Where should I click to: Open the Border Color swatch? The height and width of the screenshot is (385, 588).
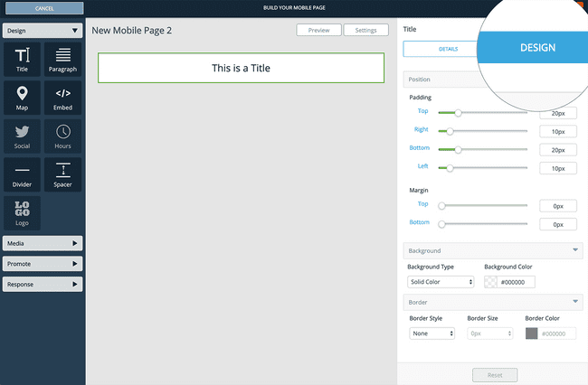pyautogui.click(x=531, y=333)
